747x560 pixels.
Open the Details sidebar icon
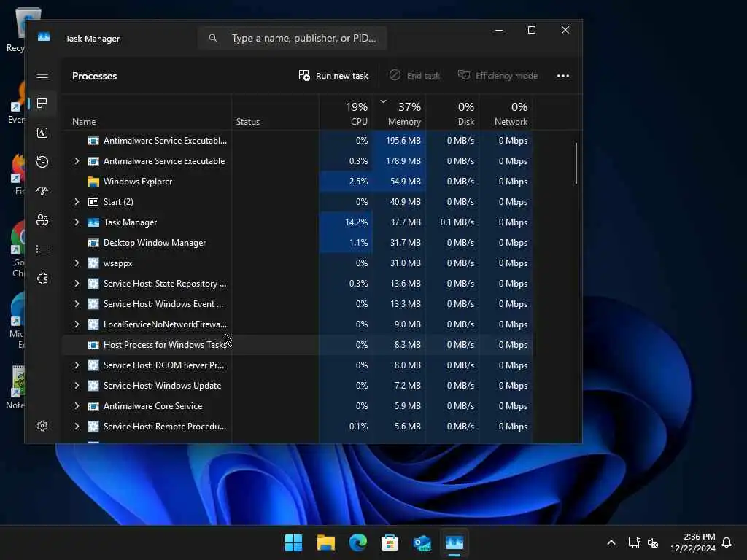[x=42, y=249]
